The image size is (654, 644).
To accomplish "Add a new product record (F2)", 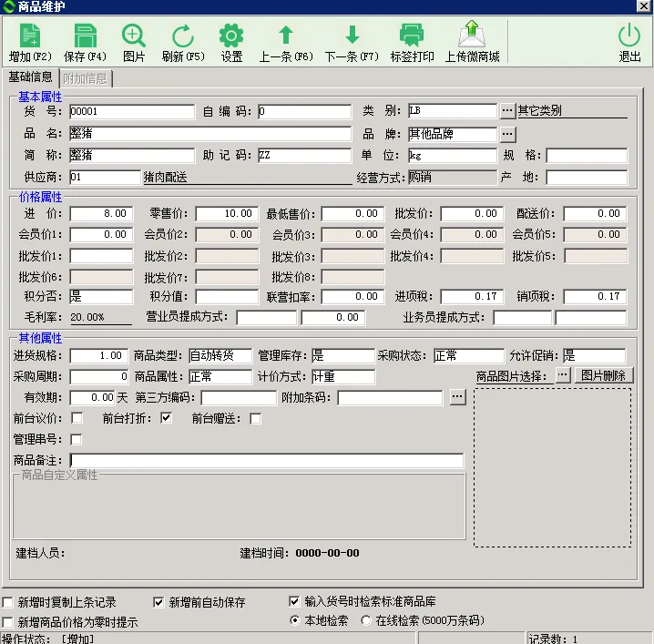I will [30, 43].
